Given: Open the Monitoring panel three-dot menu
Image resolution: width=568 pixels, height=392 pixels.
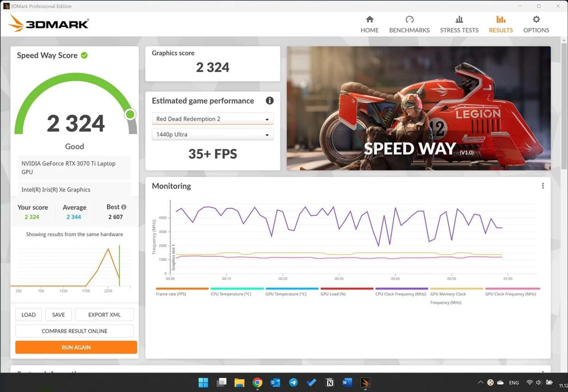Looking at the screenshot, I should [x=543, y=186].
